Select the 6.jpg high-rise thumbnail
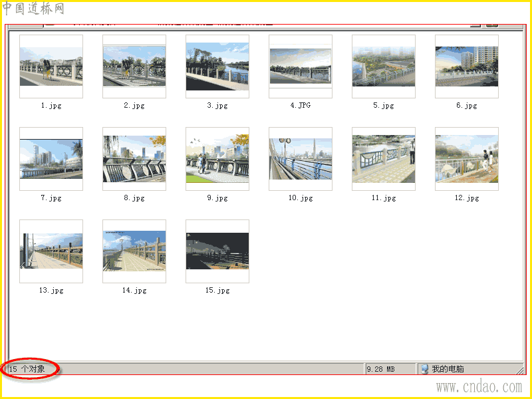 point(467,66)
